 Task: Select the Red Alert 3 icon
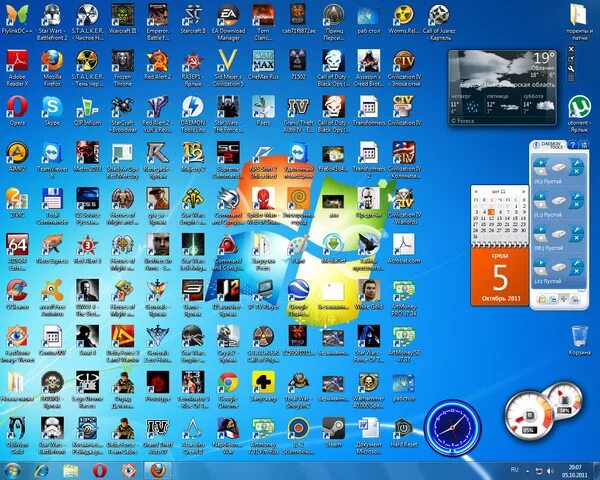coord(88,249)
